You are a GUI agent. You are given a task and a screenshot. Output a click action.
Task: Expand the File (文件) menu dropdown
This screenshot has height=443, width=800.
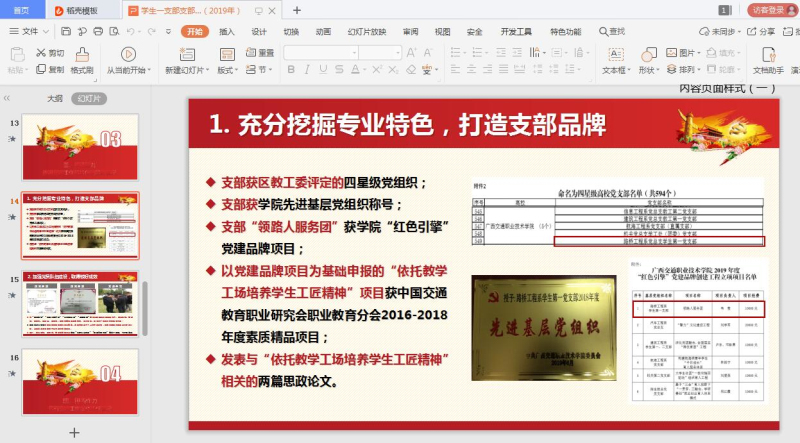point(30,31)
